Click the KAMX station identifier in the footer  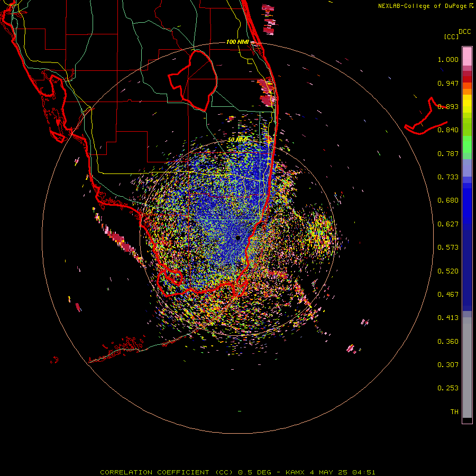point(295,472)
